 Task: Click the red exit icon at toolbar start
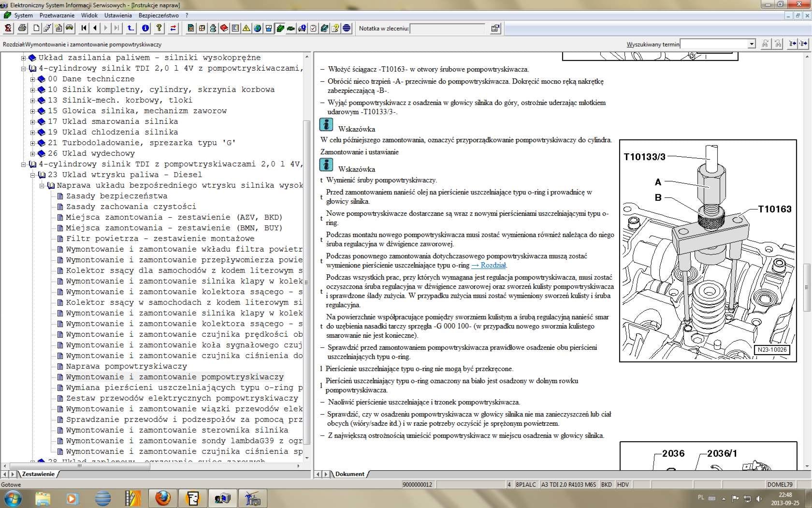click(x=8, y=28)
